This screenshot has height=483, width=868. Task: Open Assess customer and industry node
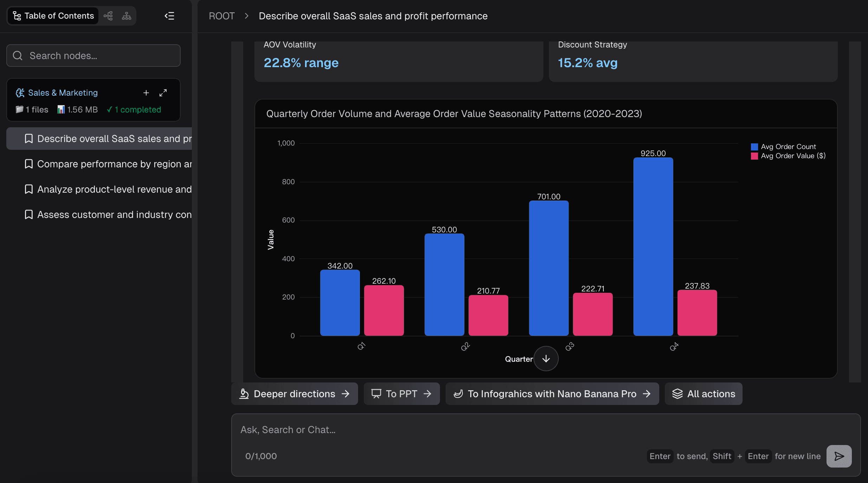coord(114,215)
